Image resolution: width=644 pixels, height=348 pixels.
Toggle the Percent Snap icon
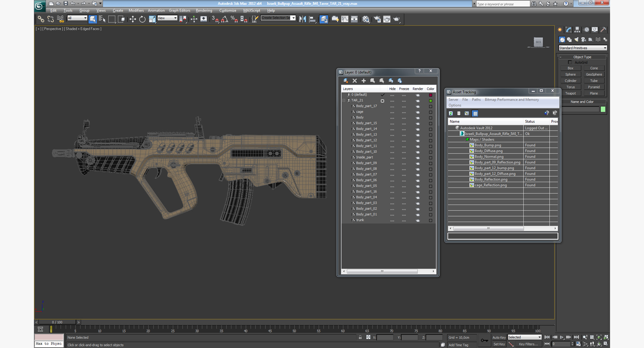coord(234,19)
